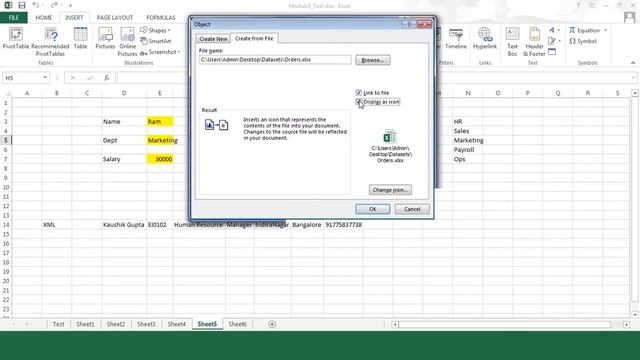Confirm the dialog with OK
The width and height of the screenshot is (640, 360).
(x=373, y=209)
